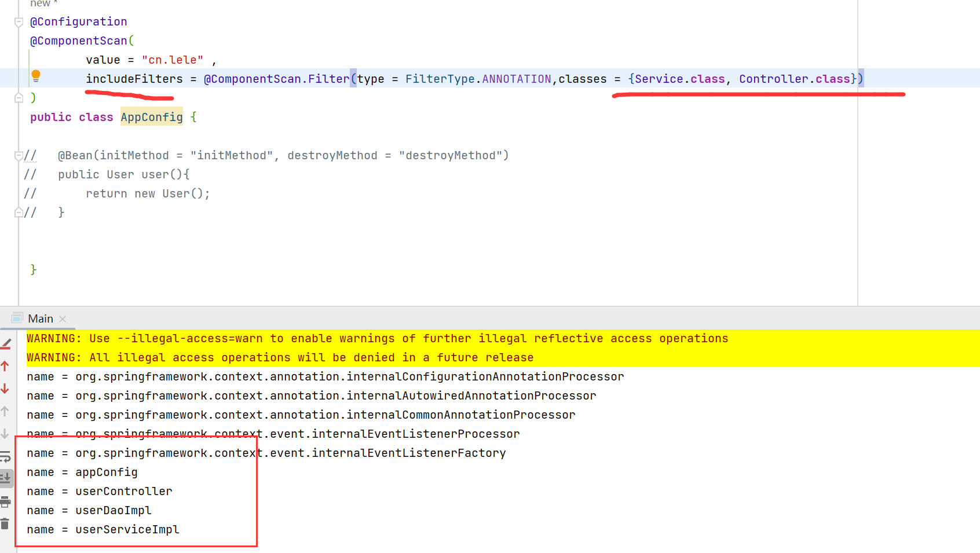Click the gray down arrow in console toolbar
Image resolution: width=980 pixels, height=553 pixels.
(5, 434)
